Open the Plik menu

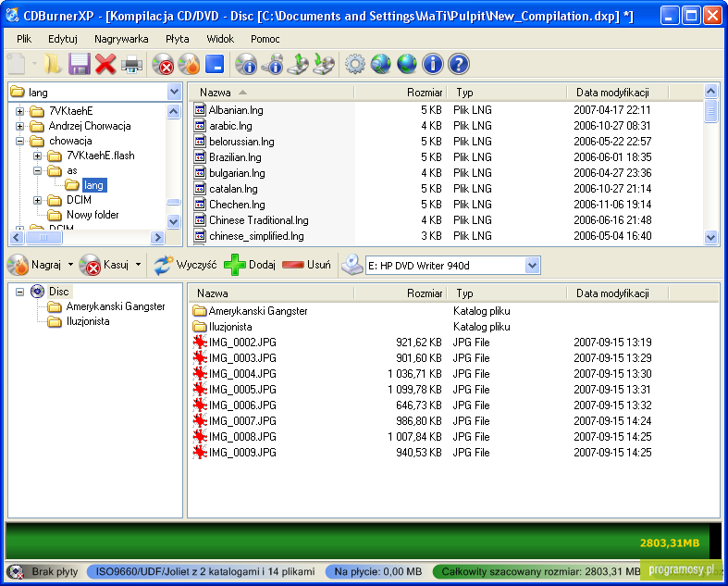24,39
